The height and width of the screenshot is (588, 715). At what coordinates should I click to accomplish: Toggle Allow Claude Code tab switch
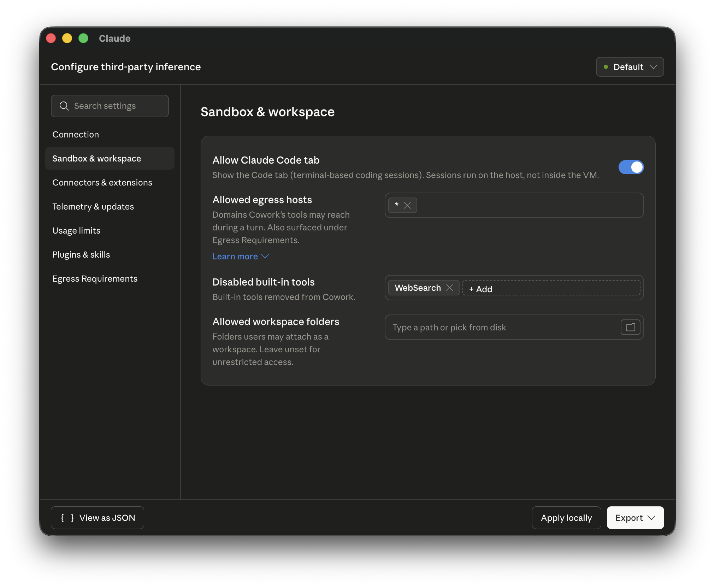coord(631,167)
